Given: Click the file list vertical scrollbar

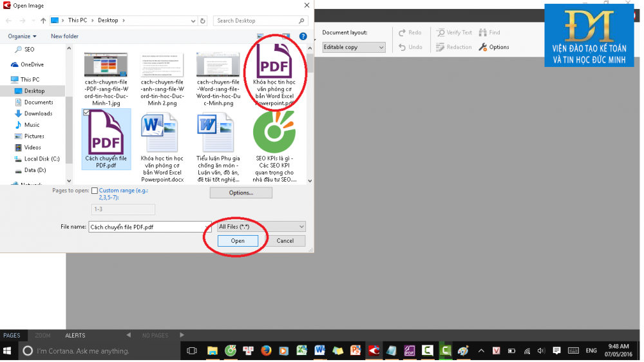Looking at the screenshot, I should (x=310, y=115).
